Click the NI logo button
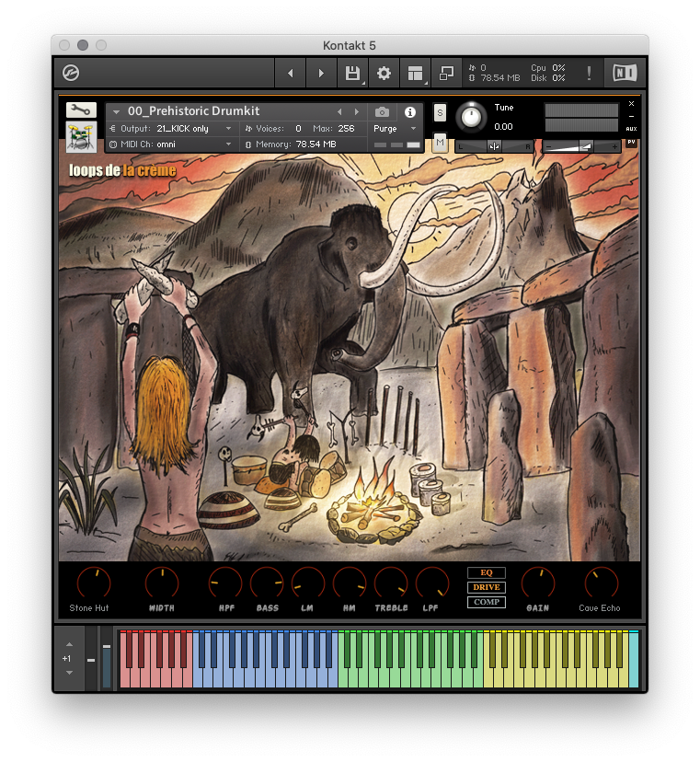 coord(625,74)
